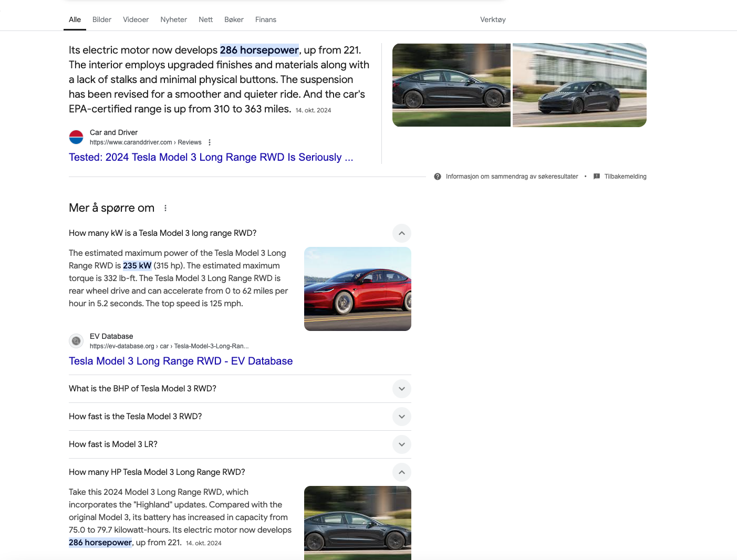Click the question mark info icon
This screenshot has width=737, height=560.
[438, 177]
